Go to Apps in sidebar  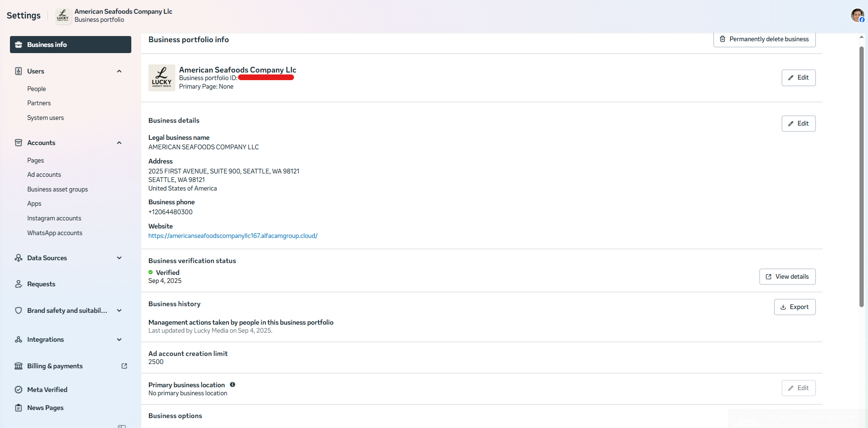click(x=34, y=203)
